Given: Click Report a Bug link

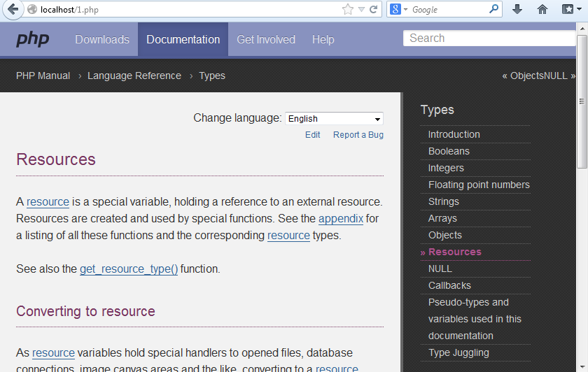Looking at the screenshot, I should 358,135.
